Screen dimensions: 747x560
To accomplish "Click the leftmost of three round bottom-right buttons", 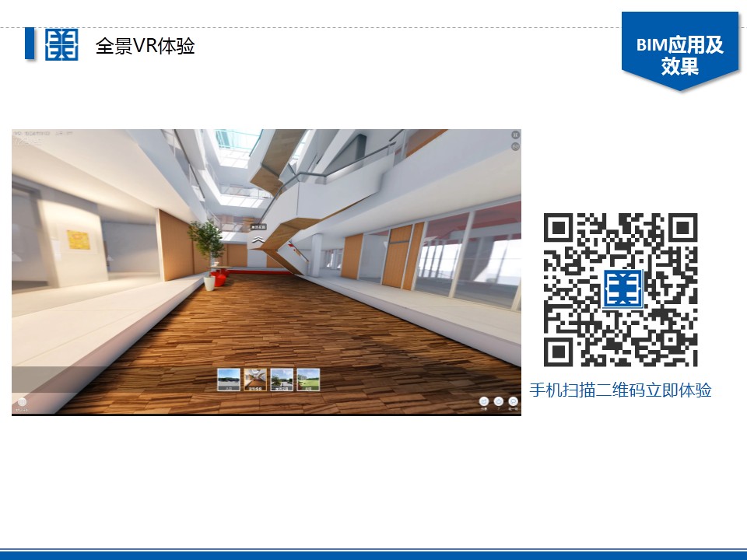I will [484, 401].
